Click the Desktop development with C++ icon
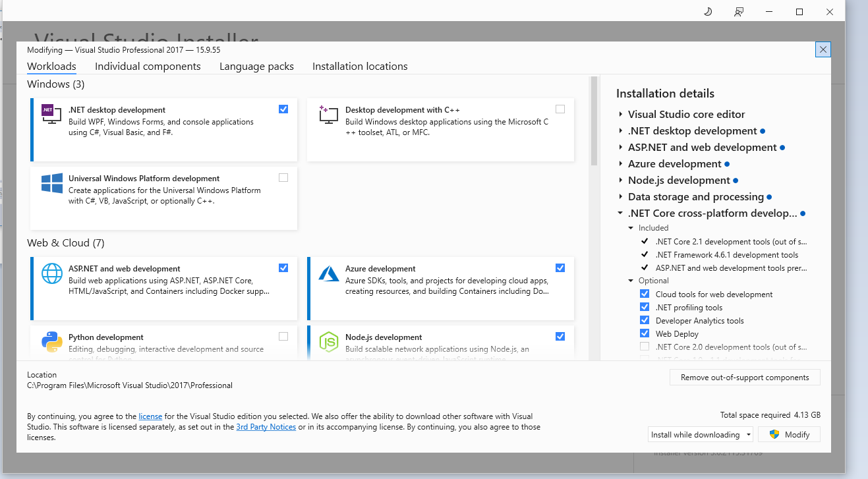This screenshot has height=479, width=868. pos(328,115)
